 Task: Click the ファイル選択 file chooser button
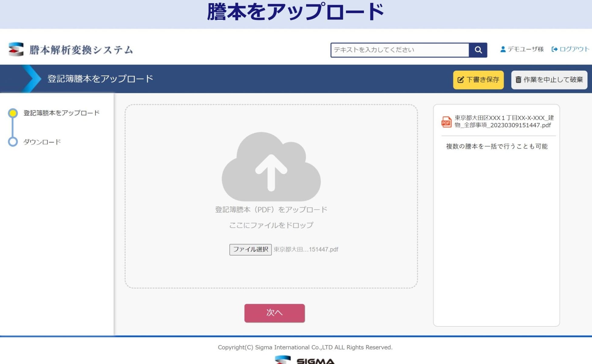click(x=250, y=250)
